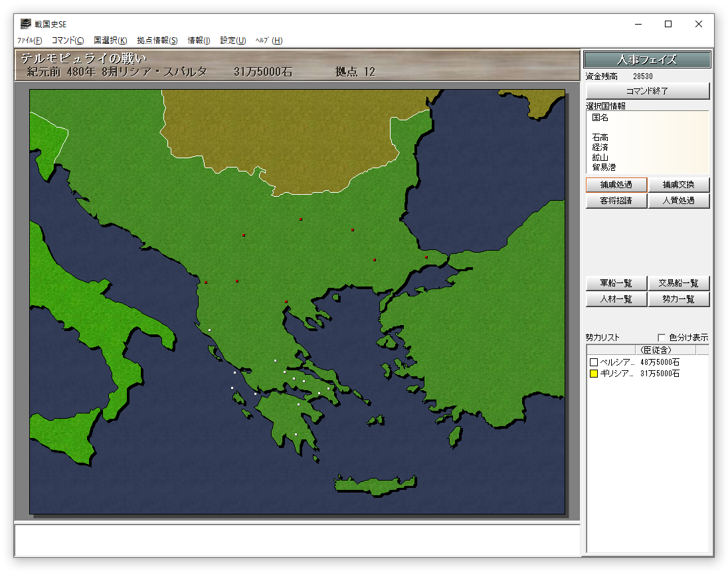The height and width of the screenshot is (571, 728).
Task: Open 軍船一覧 warship list
Action: 616,283
